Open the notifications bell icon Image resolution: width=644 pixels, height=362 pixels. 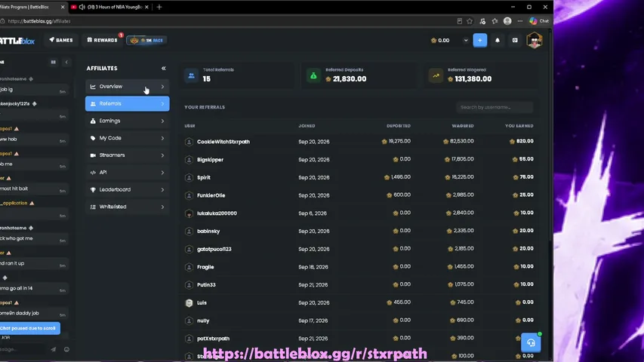click(498, 40)
